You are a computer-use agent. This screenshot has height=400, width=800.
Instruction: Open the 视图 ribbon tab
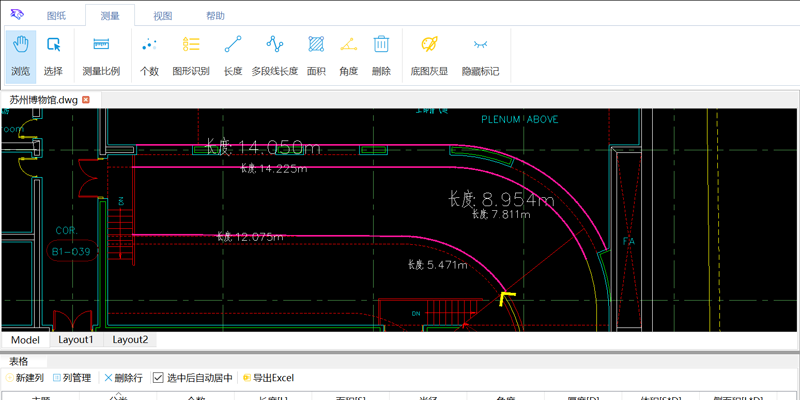pos(162,16)
